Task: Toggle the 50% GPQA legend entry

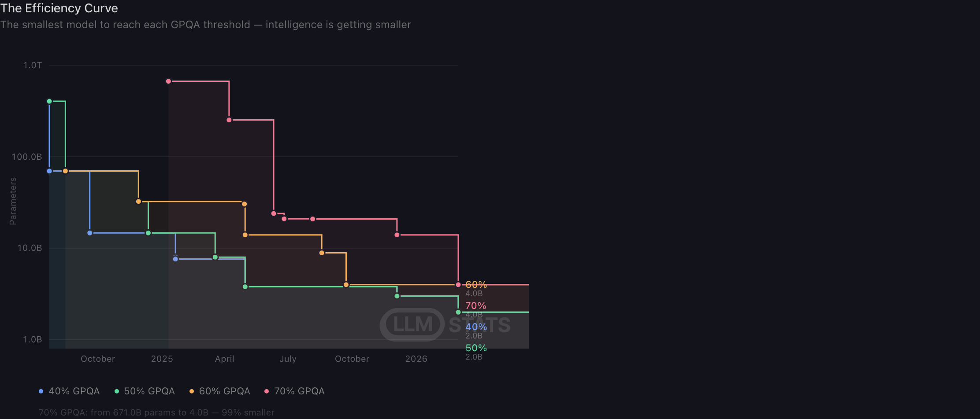Action: click(145, 391)
